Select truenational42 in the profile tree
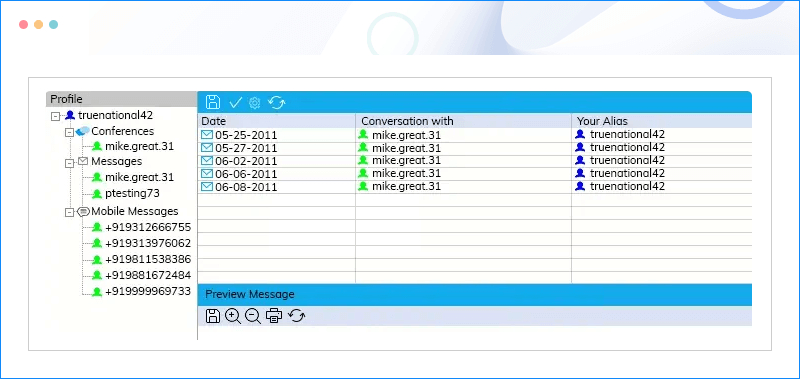 tap(115, 115)
